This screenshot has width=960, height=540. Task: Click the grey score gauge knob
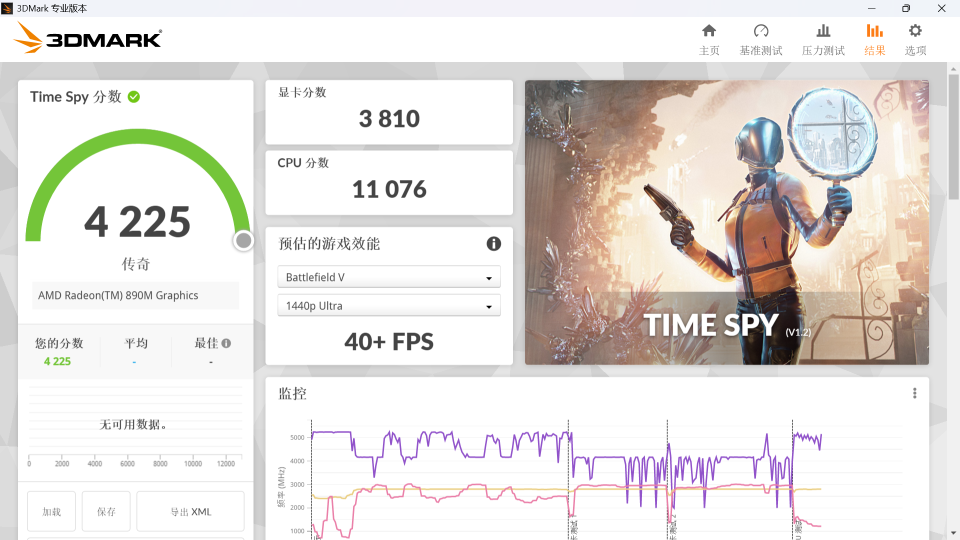[x=243, y=241]
